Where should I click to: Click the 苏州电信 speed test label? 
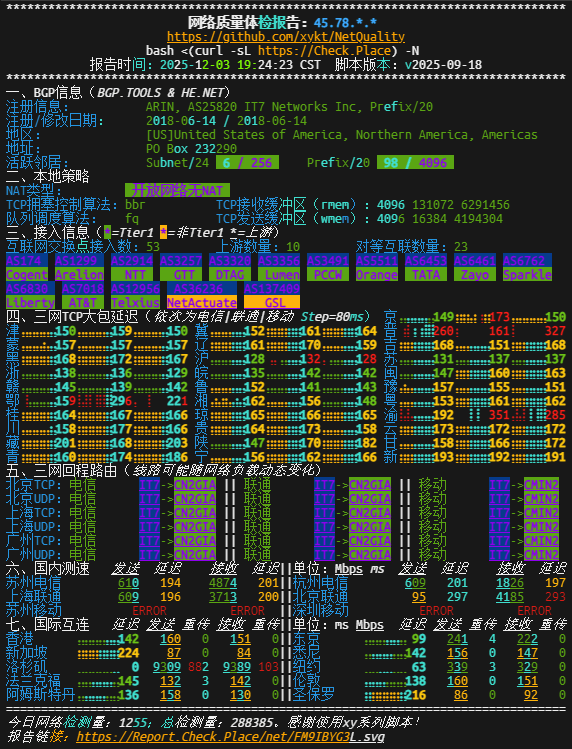click(x=34, y=583)
